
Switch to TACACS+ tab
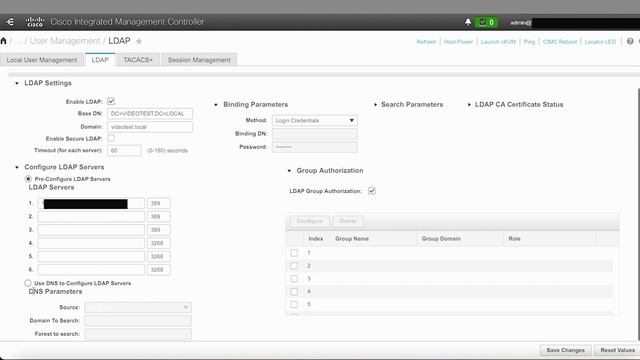point(138,60)
